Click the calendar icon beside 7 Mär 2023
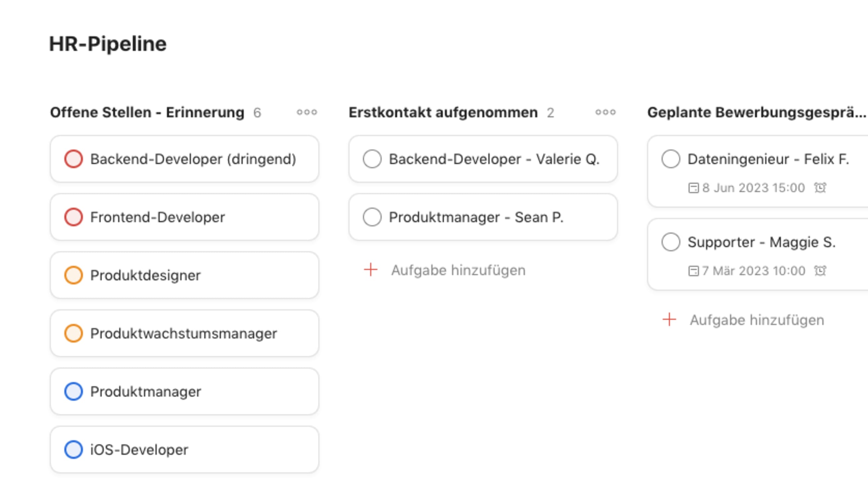868x489 pixels. (694, 271)
